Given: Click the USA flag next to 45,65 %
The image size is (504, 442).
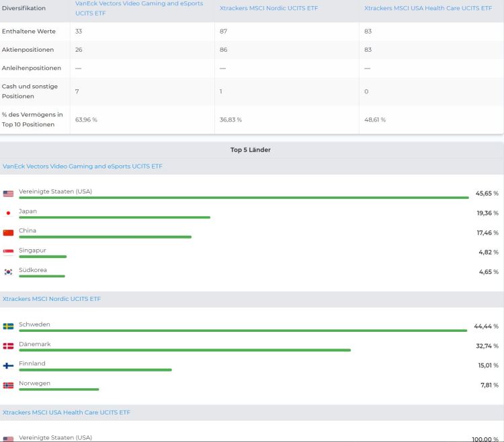Looking at the screenshot, I should pos(8,193).
